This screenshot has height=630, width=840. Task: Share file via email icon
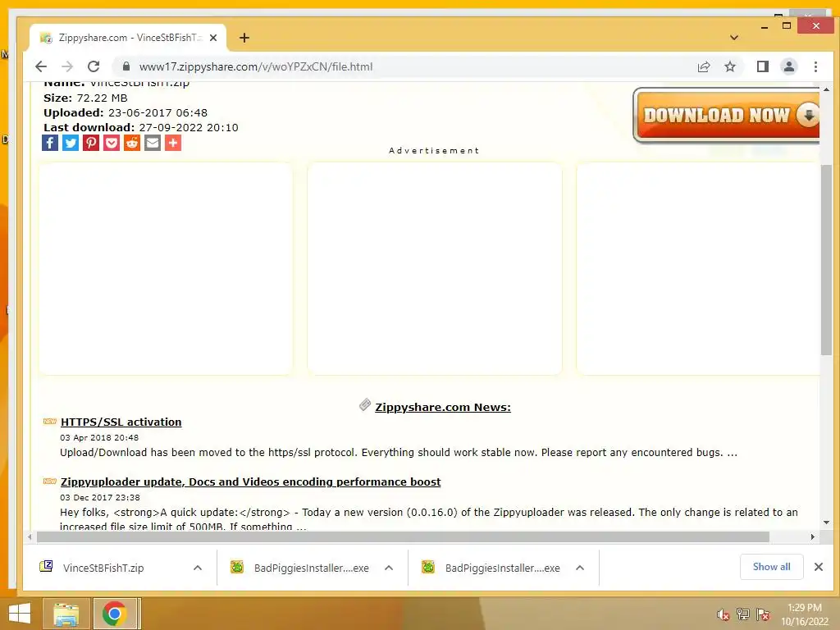click(x=153, y=143)
